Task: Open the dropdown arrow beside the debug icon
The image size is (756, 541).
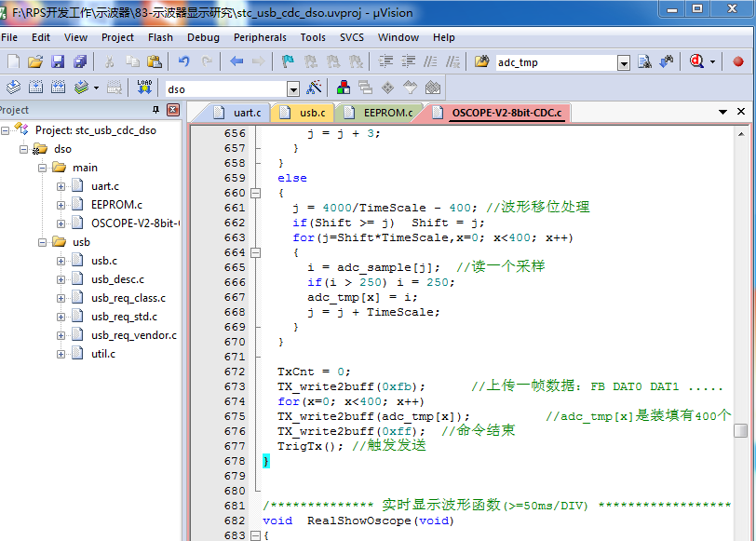Action: [712, 61]
